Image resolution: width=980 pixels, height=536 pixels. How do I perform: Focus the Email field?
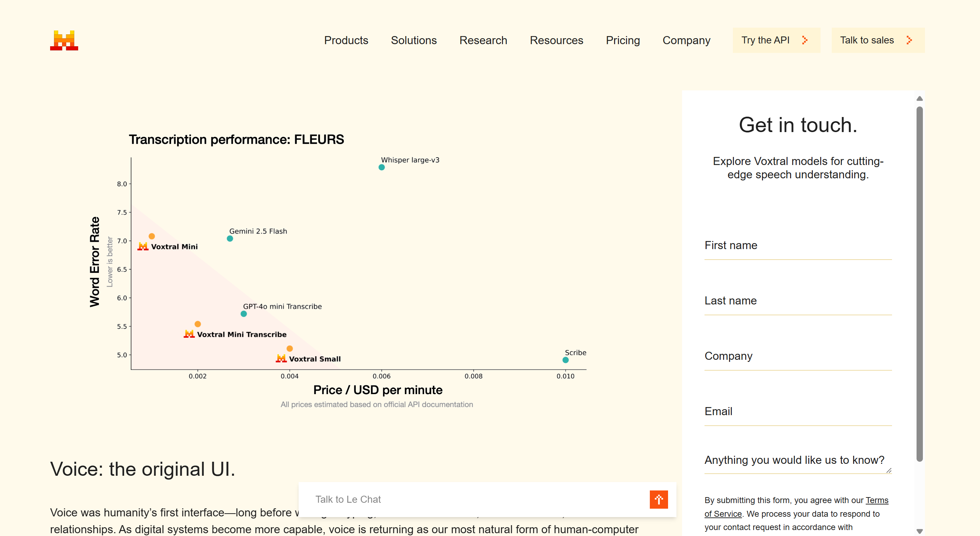(798, 412)
